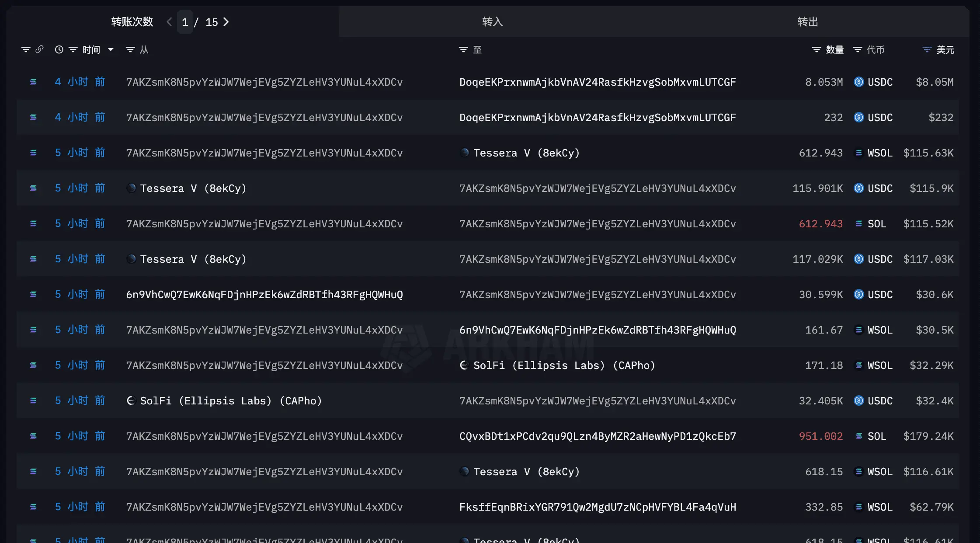Click the transaction link icon in header
This screenshot has width=980, height=543.
point(39,49)
